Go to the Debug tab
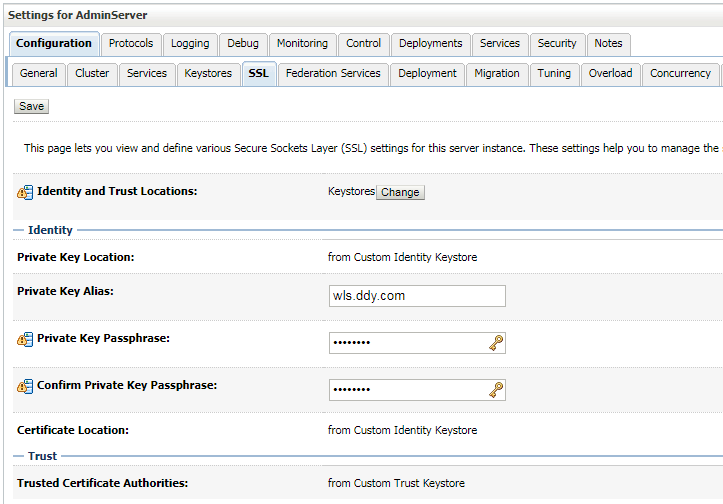This screenshot has height=504, width=723. pos(243,44)
